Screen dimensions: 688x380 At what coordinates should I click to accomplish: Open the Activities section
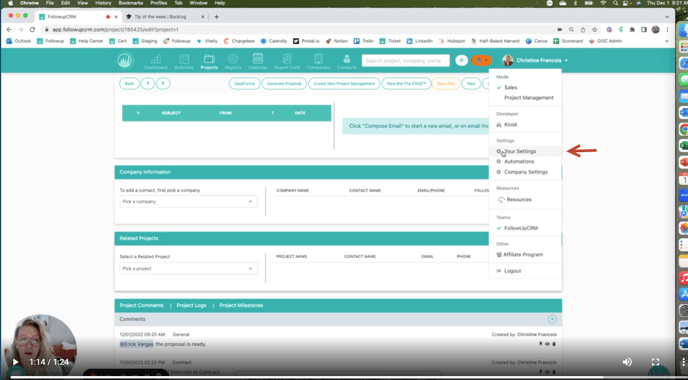coord(184,61)
